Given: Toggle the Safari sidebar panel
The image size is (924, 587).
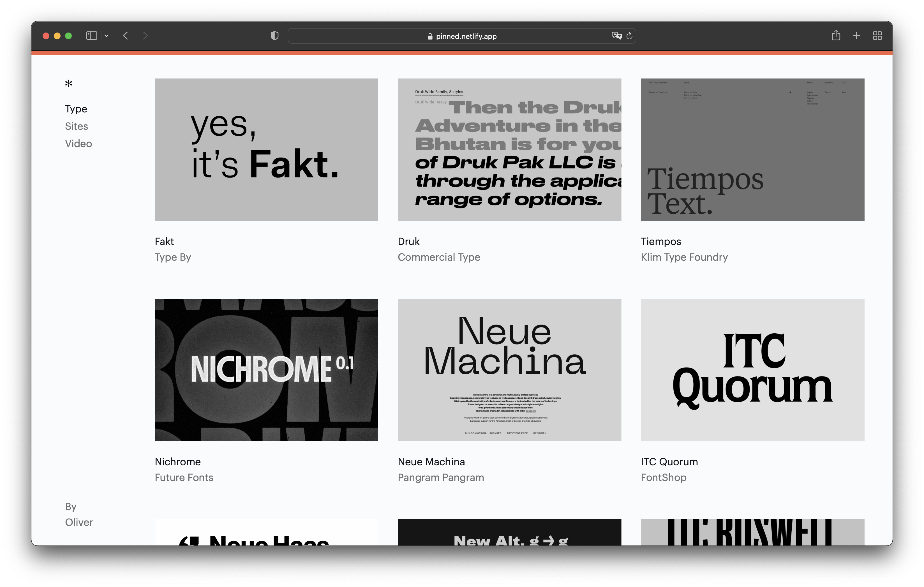Looking at the screenshot, I should tap(91, 36).
